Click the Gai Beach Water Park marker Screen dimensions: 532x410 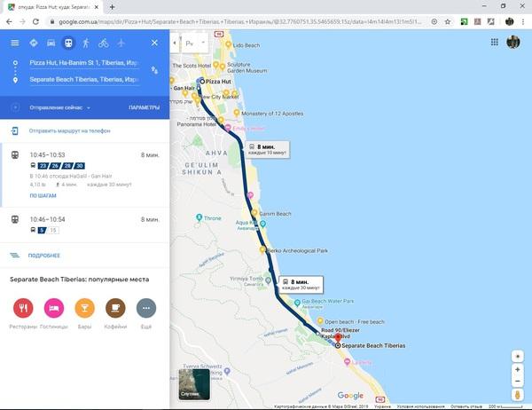point(297,303)
